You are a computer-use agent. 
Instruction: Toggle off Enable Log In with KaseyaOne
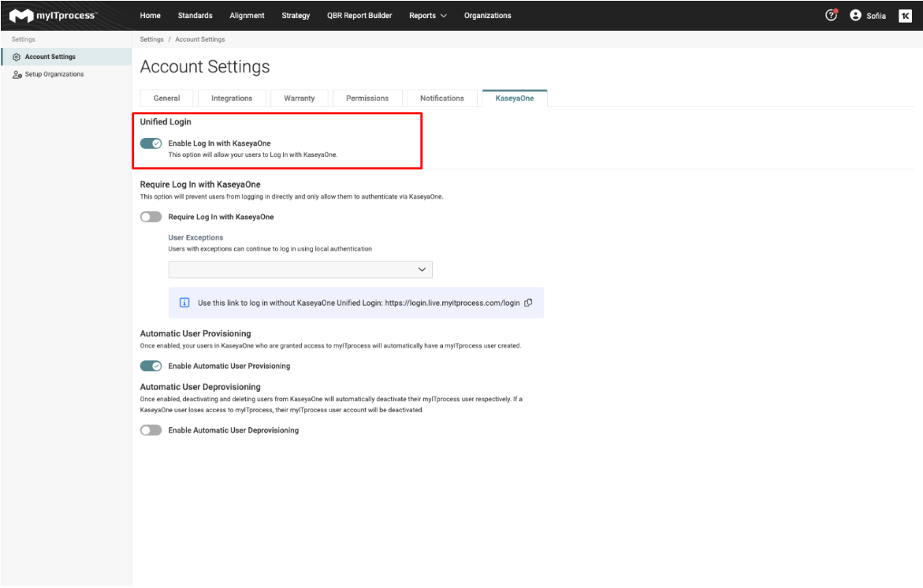151,143
